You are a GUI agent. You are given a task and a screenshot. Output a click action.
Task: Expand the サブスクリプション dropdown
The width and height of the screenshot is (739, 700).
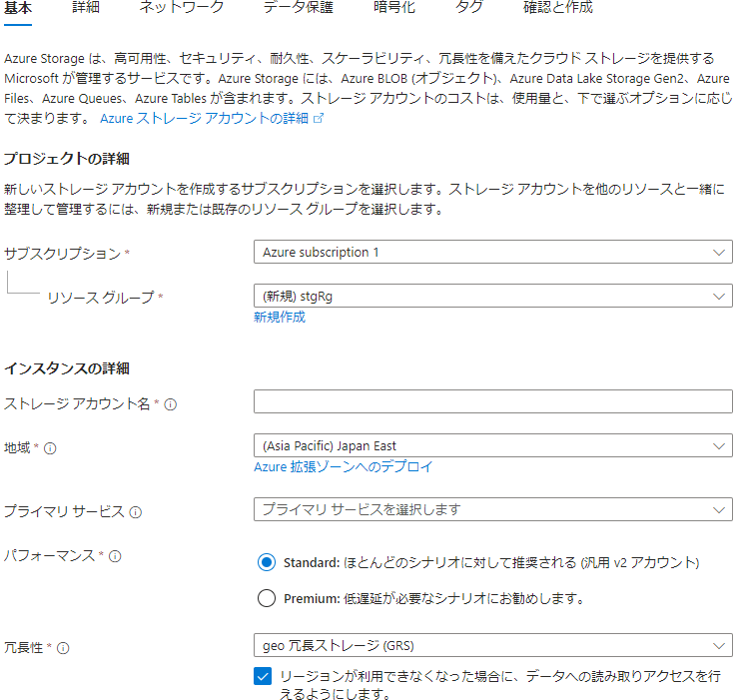click(x=493, y=252)
